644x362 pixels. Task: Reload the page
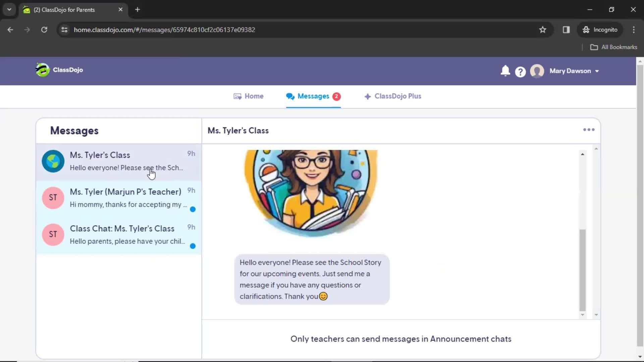pyautogui.click(x=44, y=30)
